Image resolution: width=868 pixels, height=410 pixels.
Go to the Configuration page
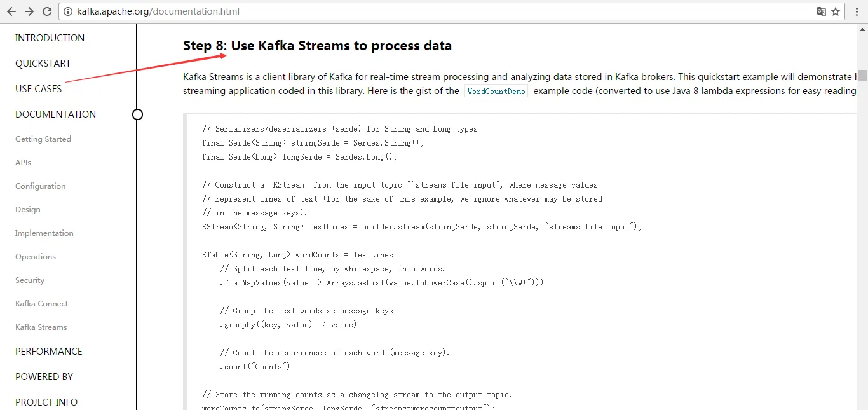click(x=41, y=186)
